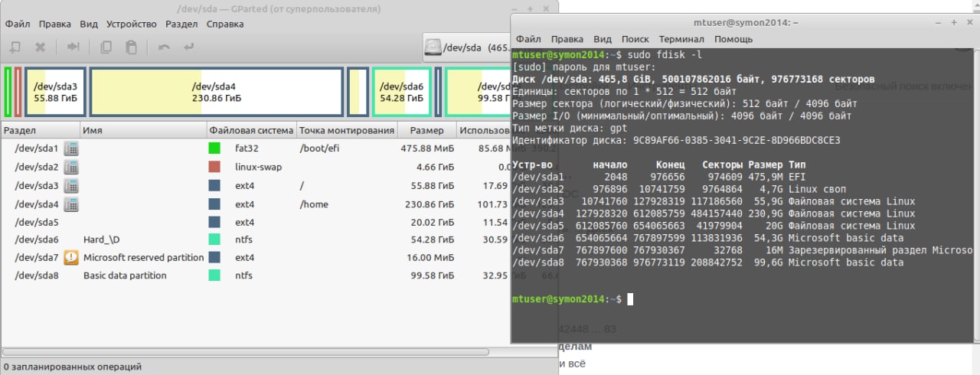Screen dimensions: 980x375
Task: Click the terminal prompt cursor line
Action: pyautogui.click(x=573, y=298)
